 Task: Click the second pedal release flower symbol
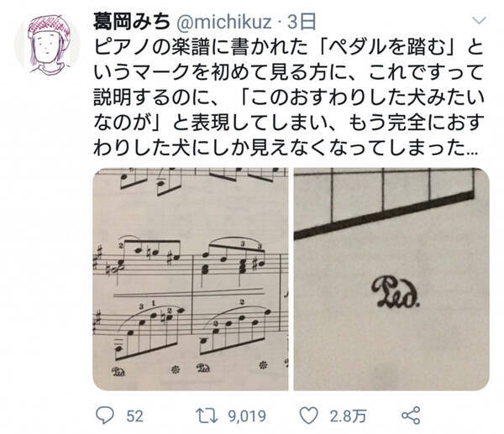click(x=264, y=365)
